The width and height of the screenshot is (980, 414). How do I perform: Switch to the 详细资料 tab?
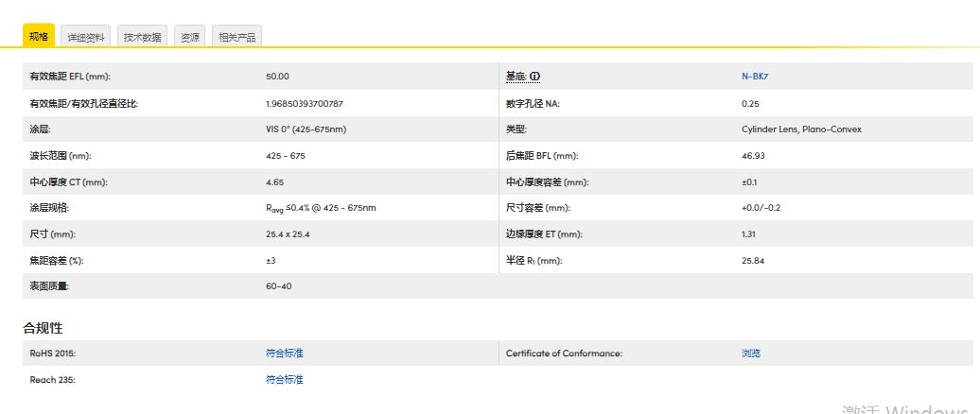(x=86, y=38)
